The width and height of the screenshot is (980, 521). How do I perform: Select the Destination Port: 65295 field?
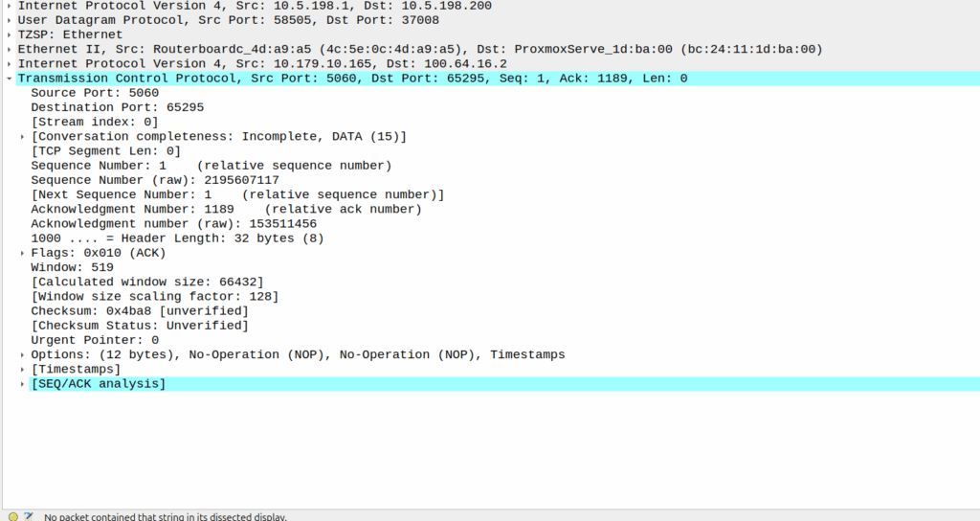click(103, 107)
